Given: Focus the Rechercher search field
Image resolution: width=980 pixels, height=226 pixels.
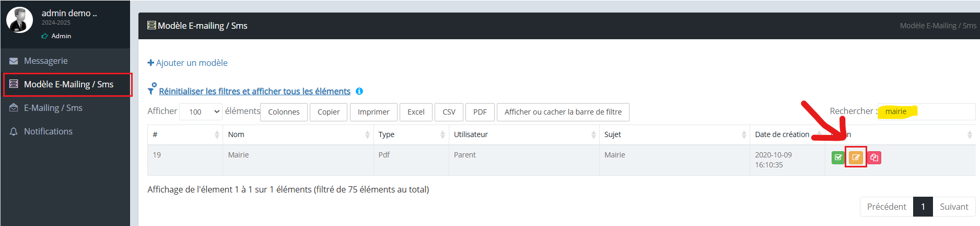Looking at the screenshot, I should [927, 111].
